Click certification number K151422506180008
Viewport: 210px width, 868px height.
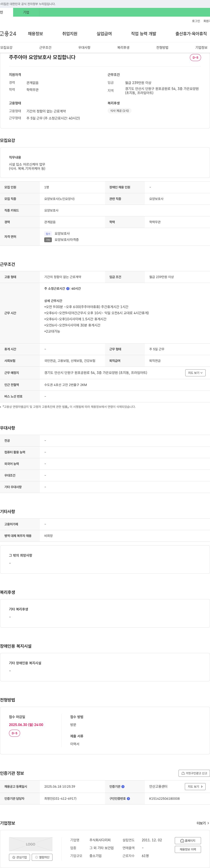click(164, 799)
